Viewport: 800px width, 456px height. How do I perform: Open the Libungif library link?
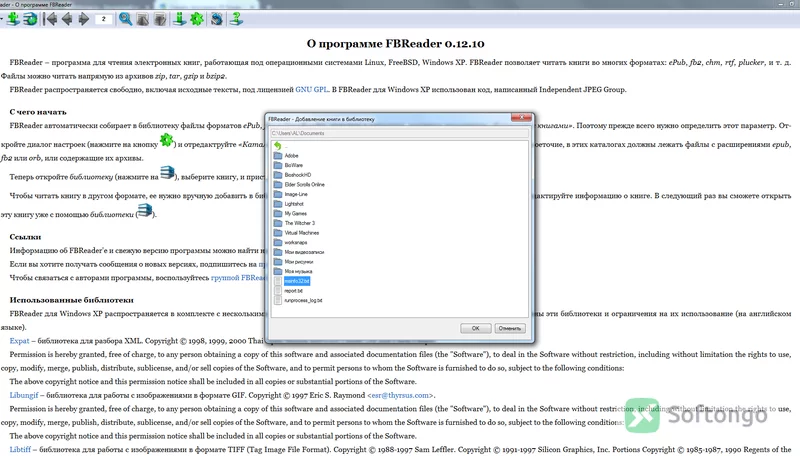24,395
